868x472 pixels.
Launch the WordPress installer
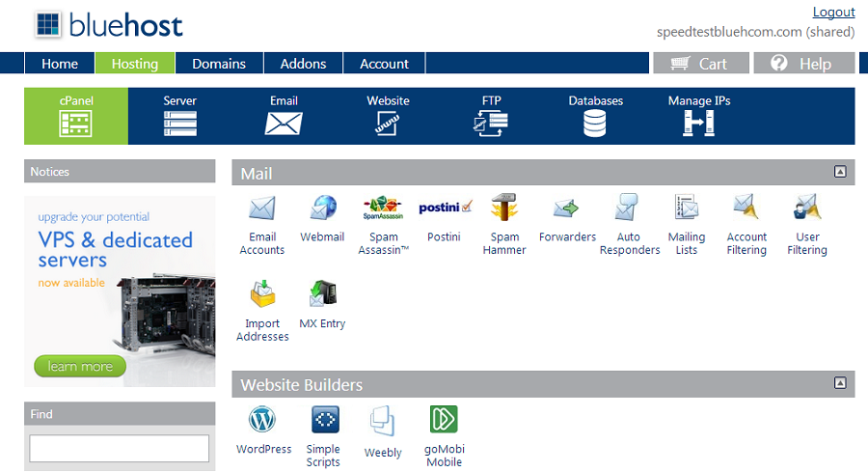(263, 430)
